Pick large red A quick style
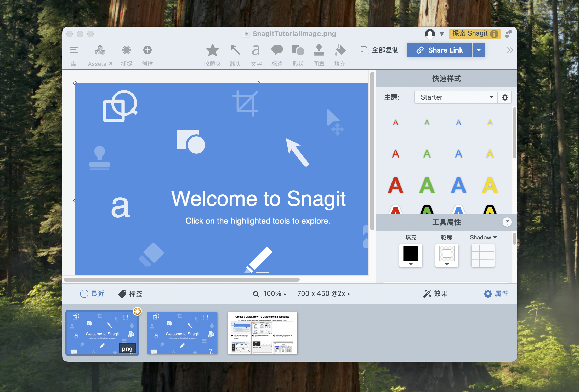Image resolution: width=579 pixels, height=392 pixels. click(x=396, y=185)
